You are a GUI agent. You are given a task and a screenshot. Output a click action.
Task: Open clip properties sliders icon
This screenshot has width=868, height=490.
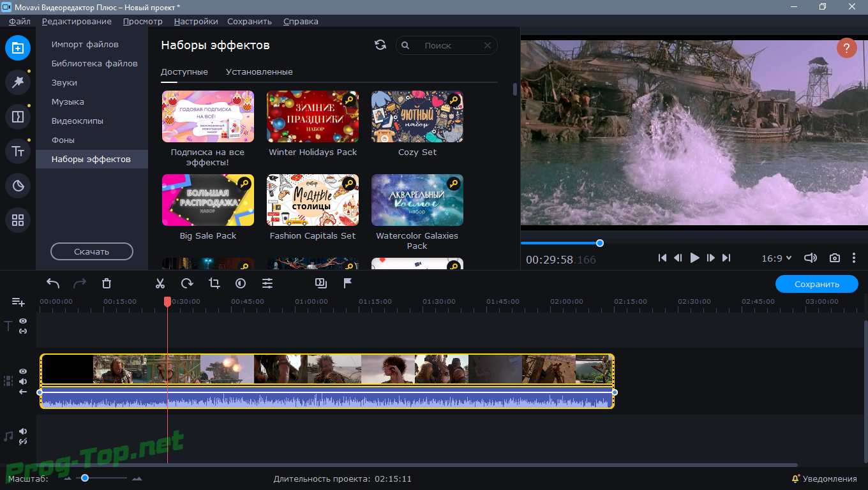point(267,283)
